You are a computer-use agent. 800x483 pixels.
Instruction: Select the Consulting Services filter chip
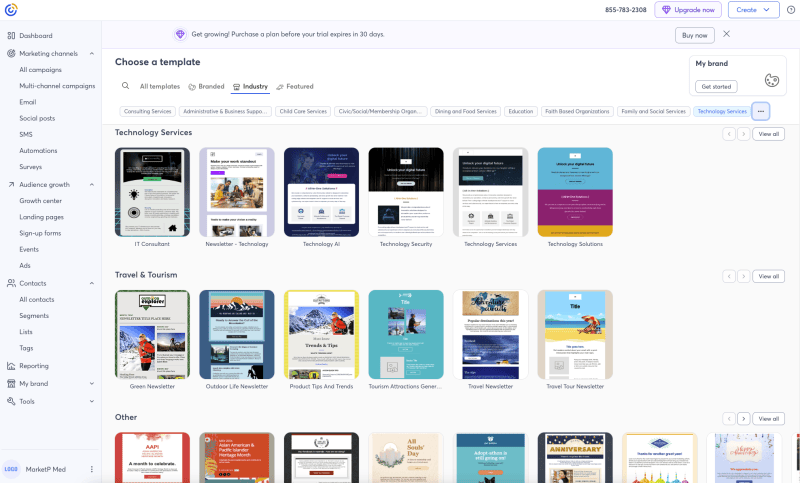click(x=147, y=111)
